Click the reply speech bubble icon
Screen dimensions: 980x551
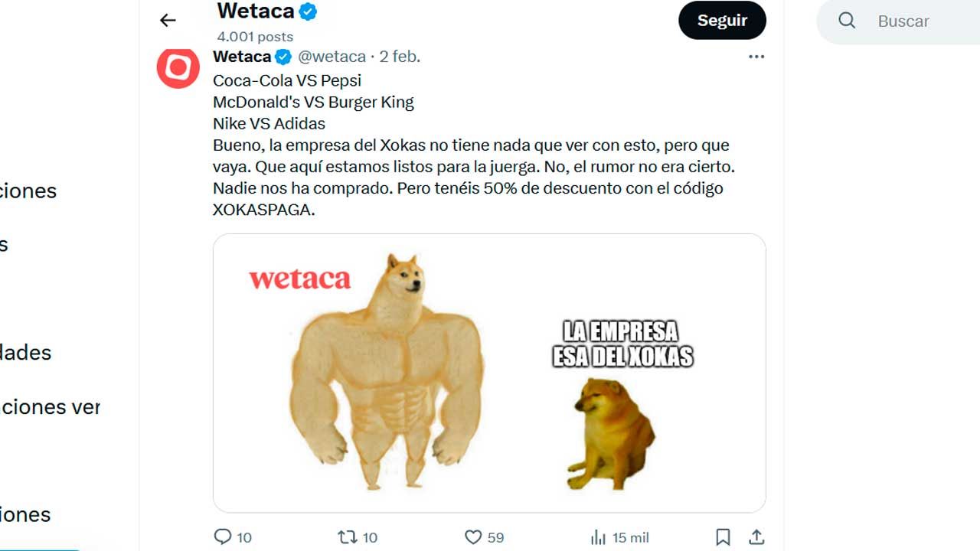click(x=223, y=537)
